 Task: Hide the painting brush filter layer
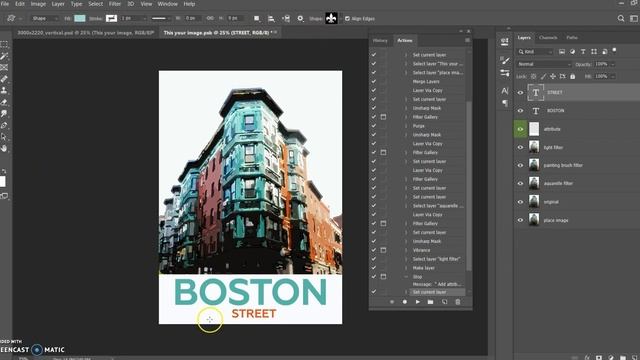tap(520, 165)
